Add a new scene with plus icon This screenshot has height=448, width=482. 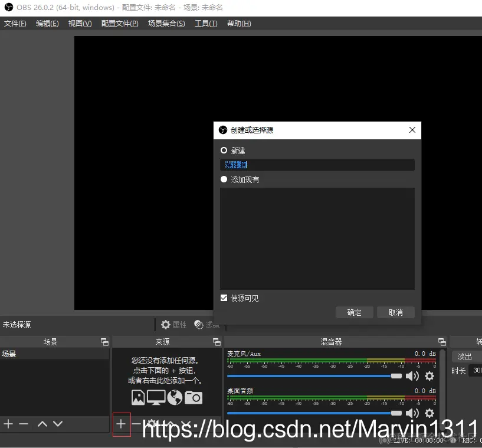click(8, 424)
